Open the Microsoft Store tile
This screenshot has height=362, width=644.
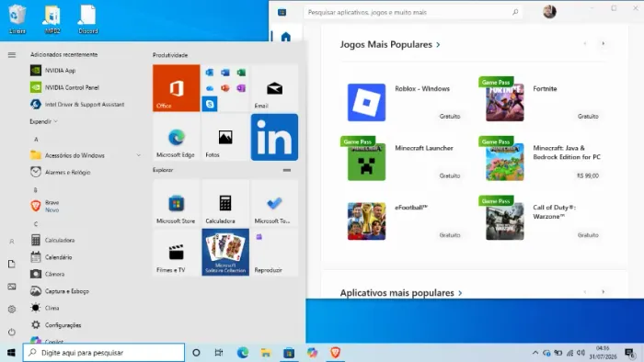point(177,203)
